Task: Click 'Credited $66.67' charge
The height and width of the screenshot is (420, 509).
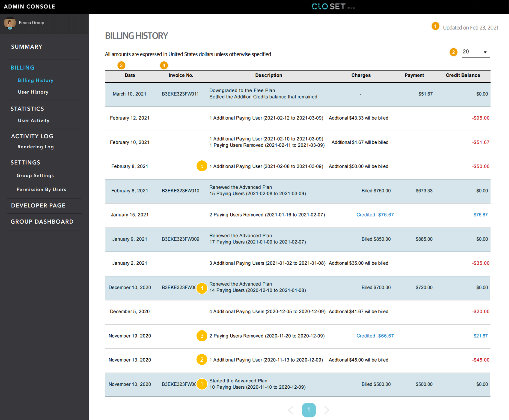Action: pyautogui.click(x=375, y=336)
